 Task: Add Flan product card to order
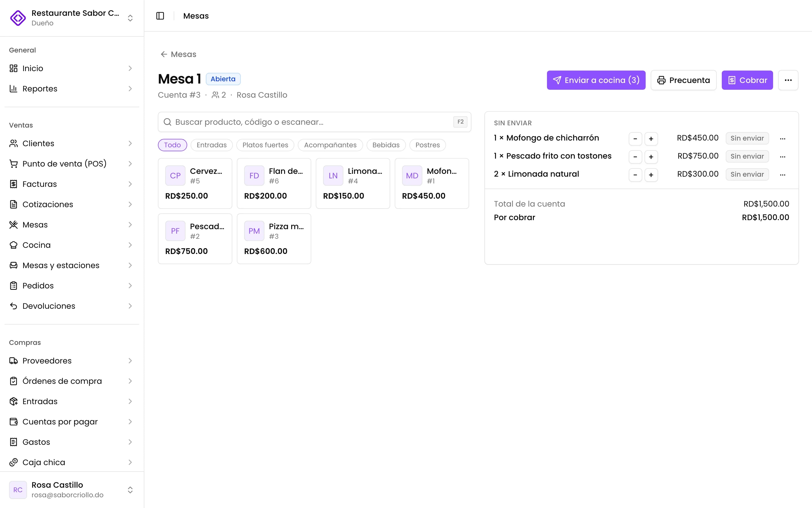[274, 183]
